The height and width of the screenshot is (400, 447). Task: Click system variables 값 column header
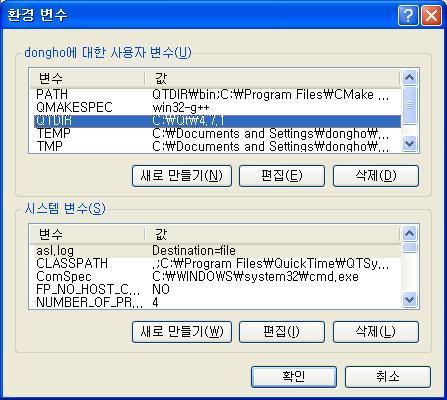[x=273, y=235]
